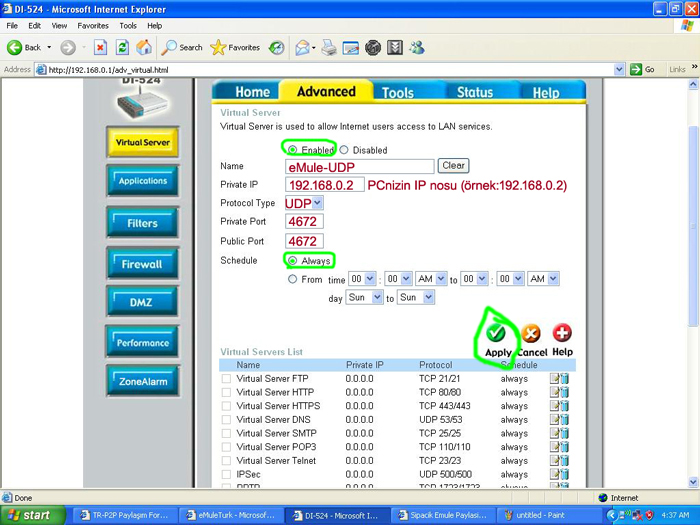Edit the Virtual Server HTTP entry icon
The height and width of the screenshot is (525, 700).
click(554, 392)
